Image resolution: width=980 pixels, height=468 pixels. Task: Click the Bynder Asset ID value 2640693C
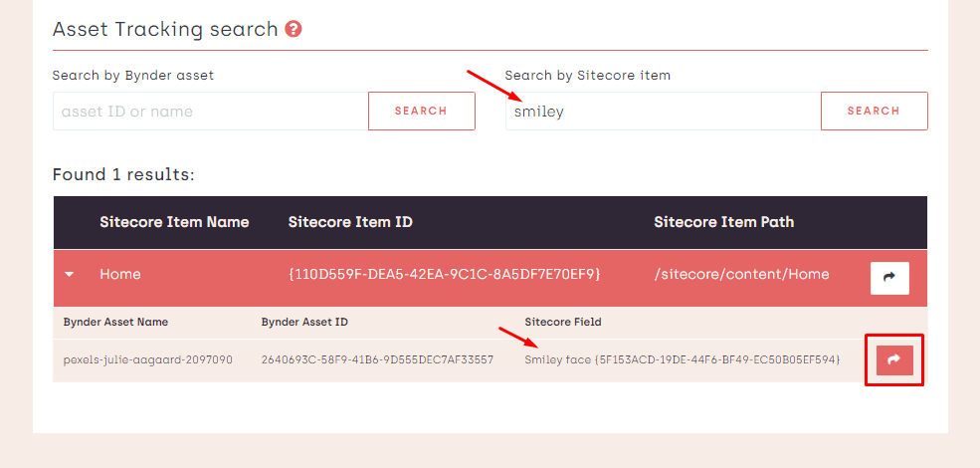(377, 359)
